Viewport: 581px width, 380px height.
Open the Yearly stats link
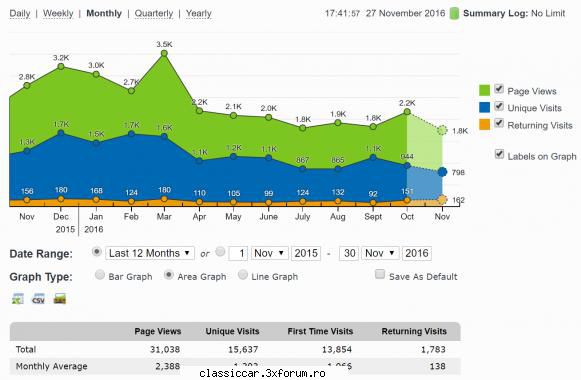point(199,13)
